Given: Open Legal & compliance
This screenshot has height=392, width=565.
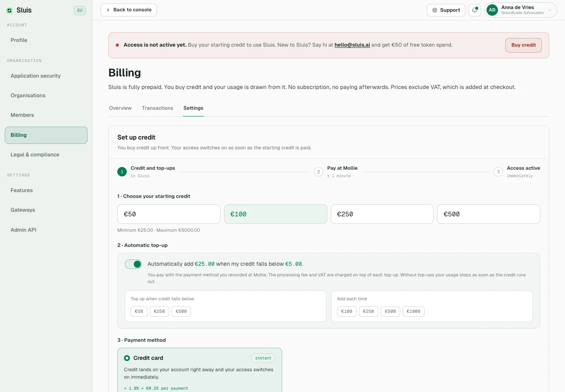Looking at the screenshot, I should (x=46, y=155).
